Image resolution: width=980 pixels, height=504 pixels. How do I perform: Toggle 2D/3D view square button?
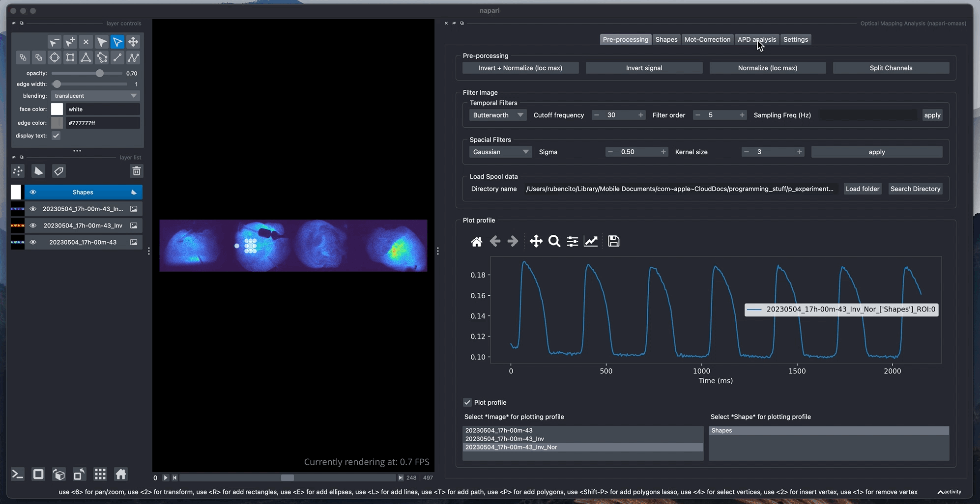coord(38,474)
